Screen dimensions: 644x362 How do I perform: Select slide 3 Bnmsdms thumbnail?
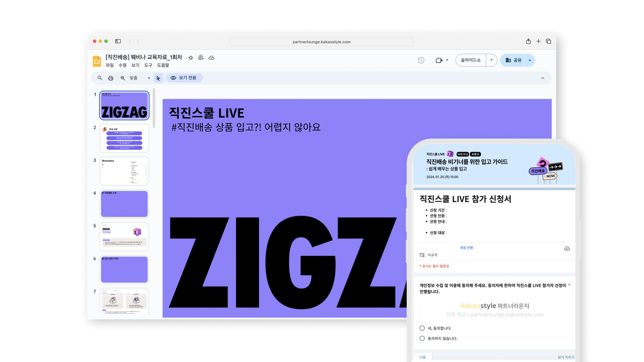pyautogui.click(x=124, y=171)
